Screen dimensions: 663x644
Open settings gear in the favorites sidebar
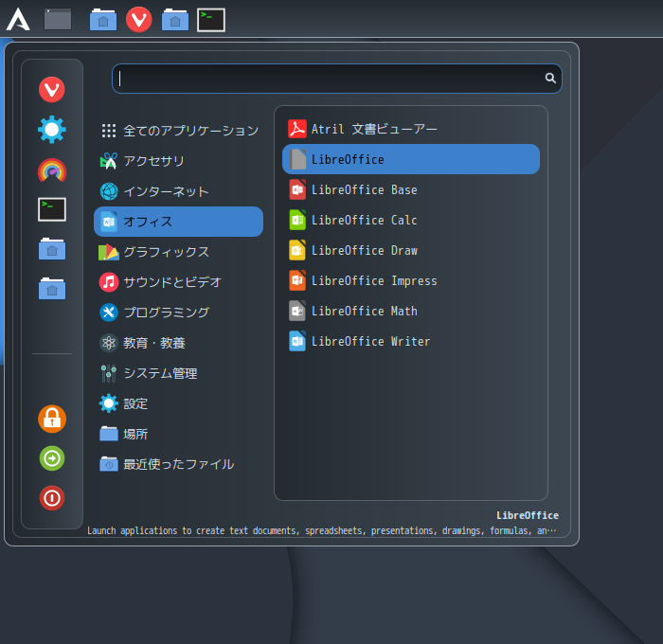tap(52, 130)
